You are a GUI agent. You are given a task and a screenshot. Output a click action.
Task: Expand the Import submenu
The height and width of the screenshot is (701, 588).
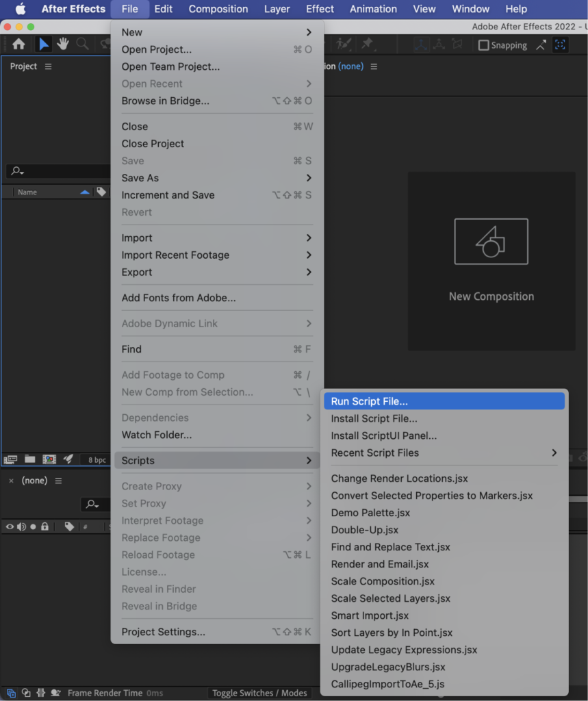(217, 238)
